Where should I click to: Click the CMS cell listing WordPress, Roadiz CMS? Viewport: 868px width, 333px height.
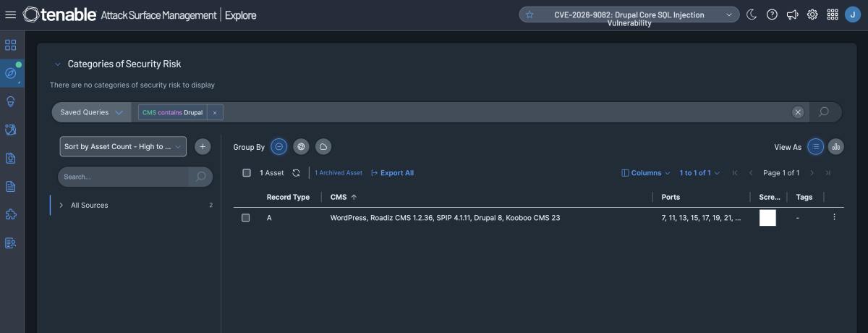coord(445,217)
